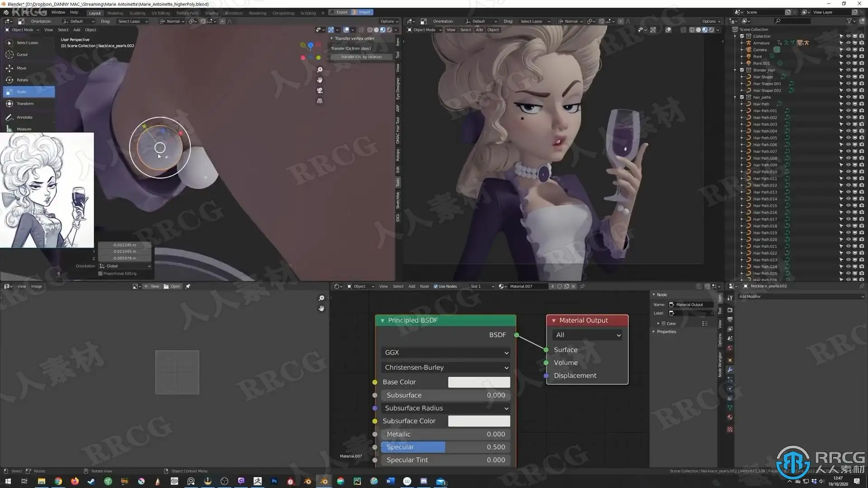The height and width of the screenshot is (488, 868).
Task: Pick the Rotate tool
Action: 29,80
